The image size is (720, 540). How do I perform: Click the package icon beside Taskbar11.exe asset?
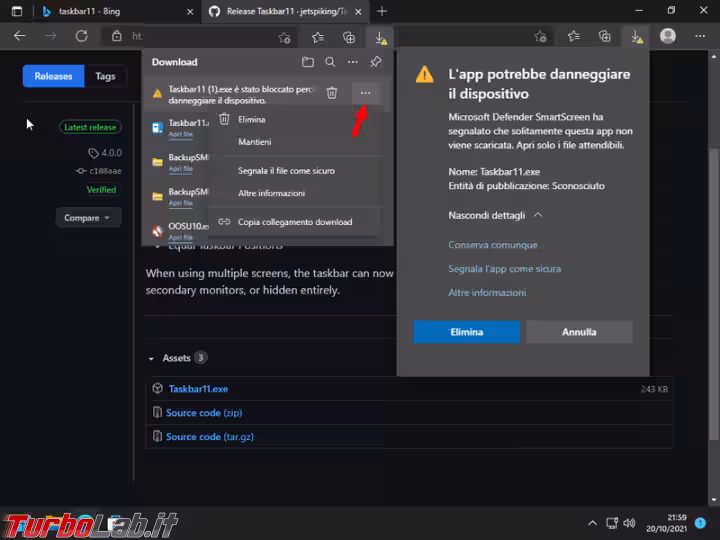158,388
